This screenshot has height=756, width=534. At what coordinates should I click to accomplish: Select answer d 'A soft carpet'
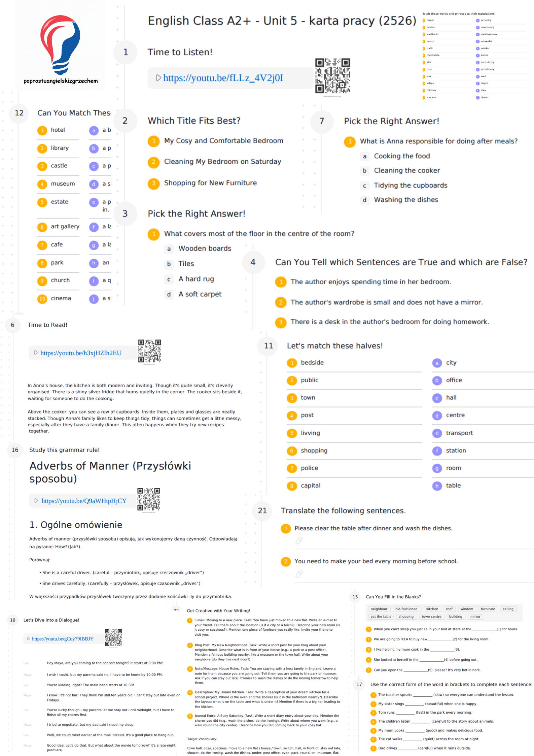tap(200, 294)
